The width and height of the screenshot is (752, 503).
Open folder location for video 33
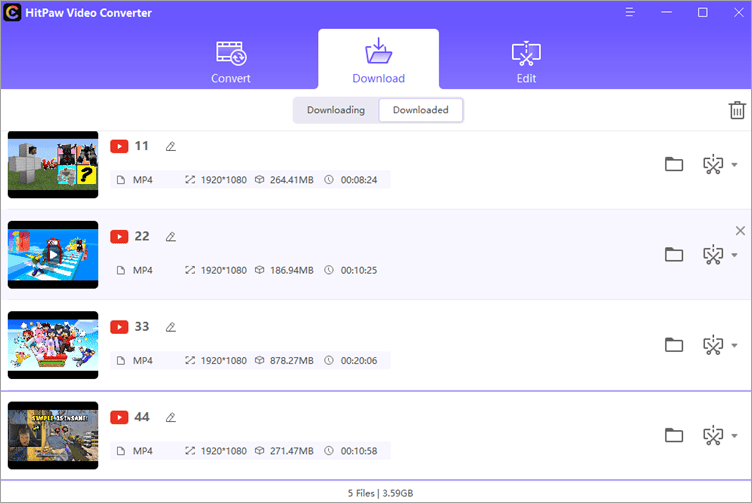pos(674,345)
